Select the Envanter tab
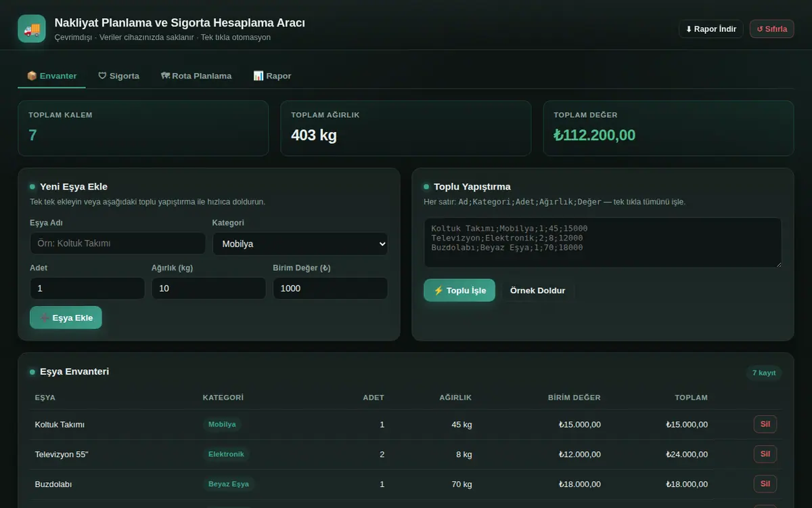 (51, 76)
